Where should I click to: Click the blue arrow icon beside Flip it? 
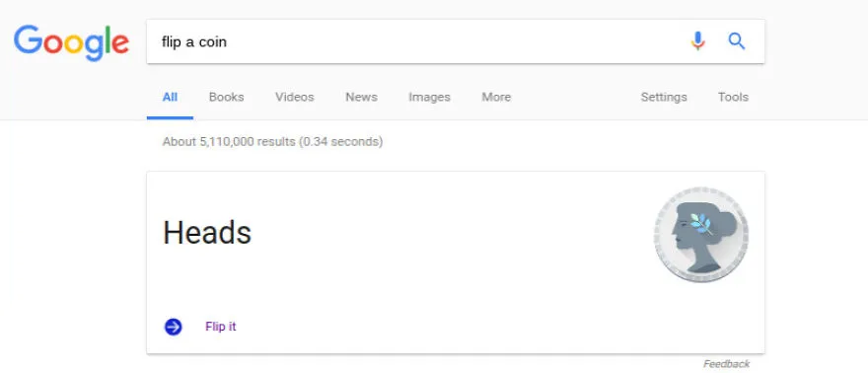pos(173,327)
